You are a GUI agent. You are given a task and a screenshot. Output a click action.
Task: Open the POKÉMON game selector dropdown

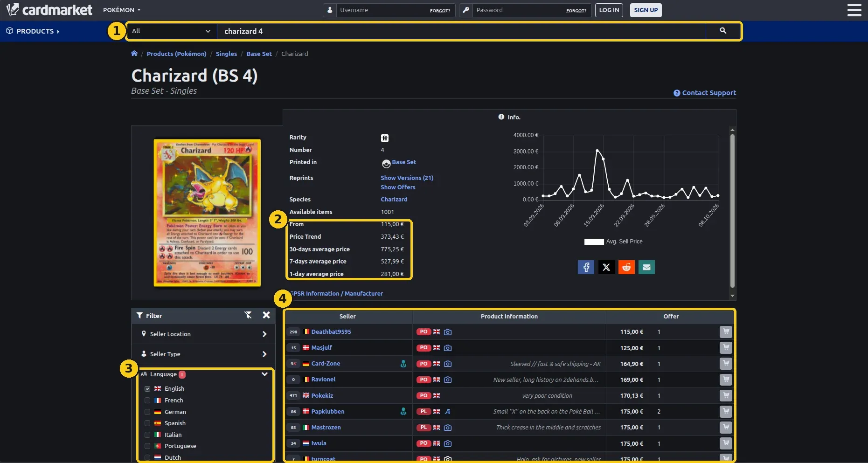coord(122,10)
